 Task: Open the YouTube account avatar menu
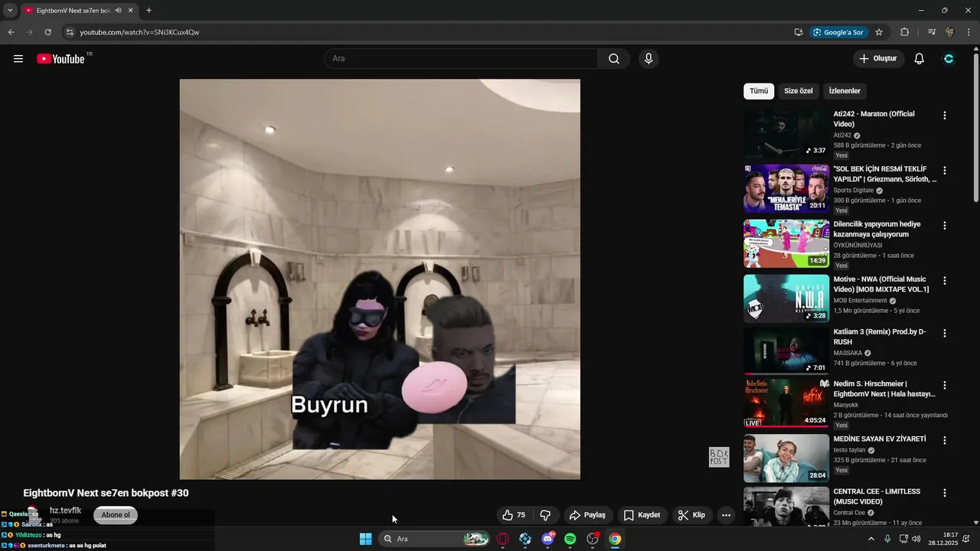949,59
